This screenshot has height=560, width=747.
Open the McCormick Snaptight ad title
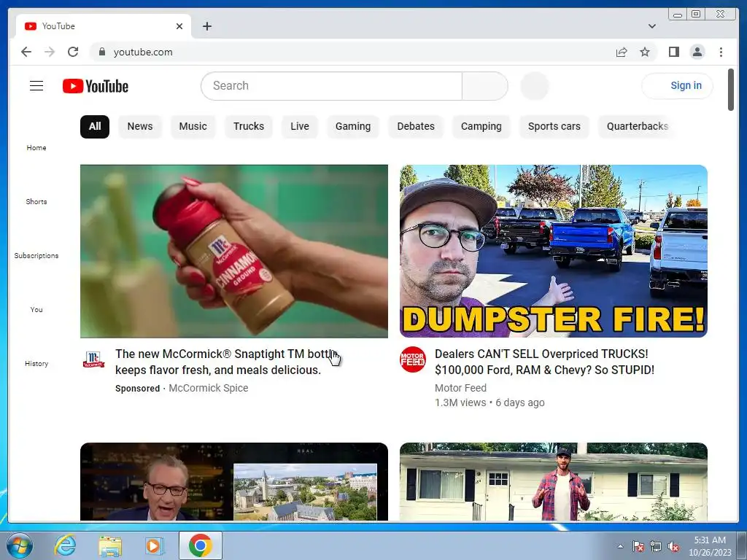(x=227, y=362)
